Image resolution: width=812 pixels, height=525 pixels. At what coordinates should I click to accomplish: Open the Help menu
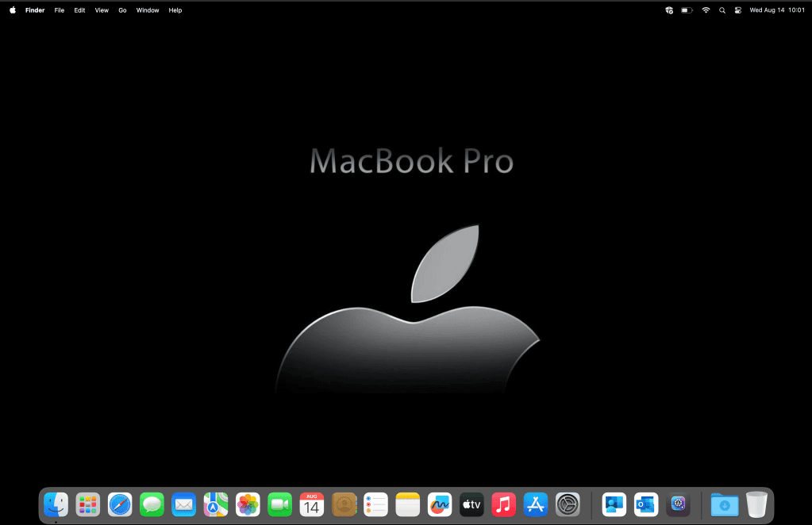tap(175, 10)
